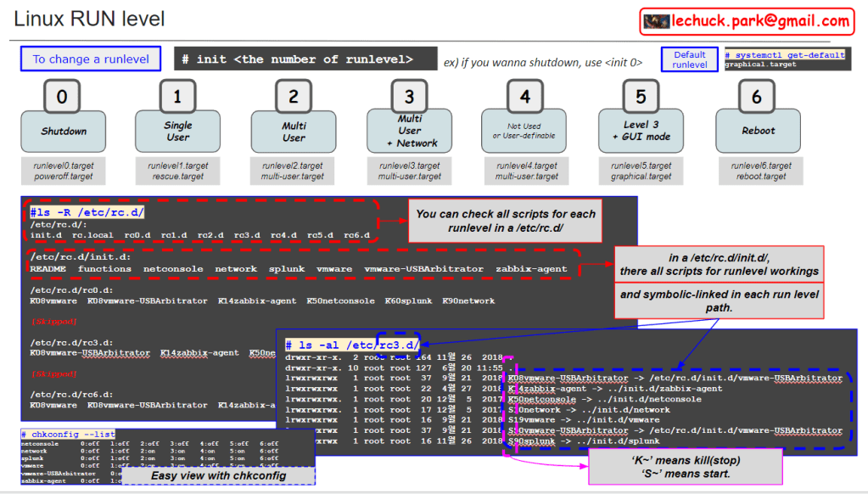
Task: Select the Shutdown label box
Action: click(64, 132)
